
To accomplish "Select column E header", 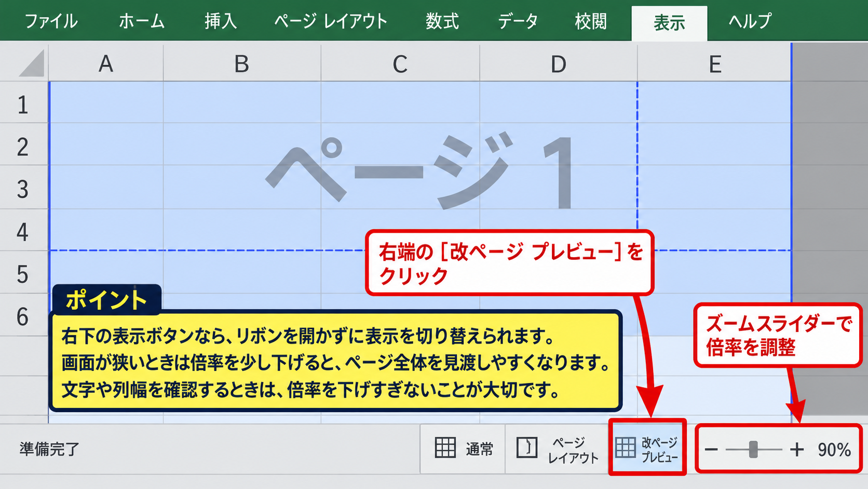I will tap(715, 63).
